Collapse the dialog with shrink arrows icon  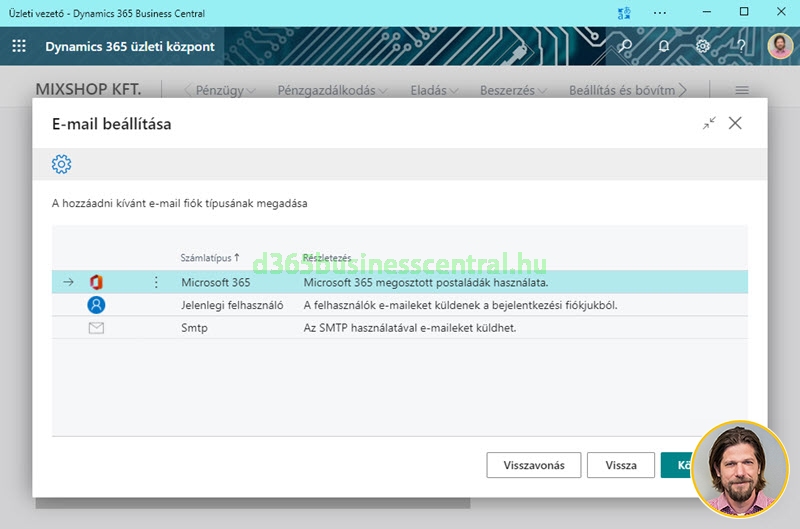(x=709, y=123)
